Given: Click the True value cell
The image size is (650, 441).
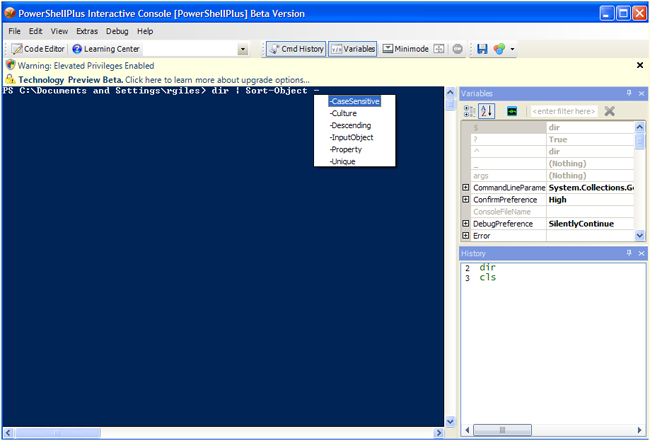Looking at the screenshot, I should coord(590,139).
